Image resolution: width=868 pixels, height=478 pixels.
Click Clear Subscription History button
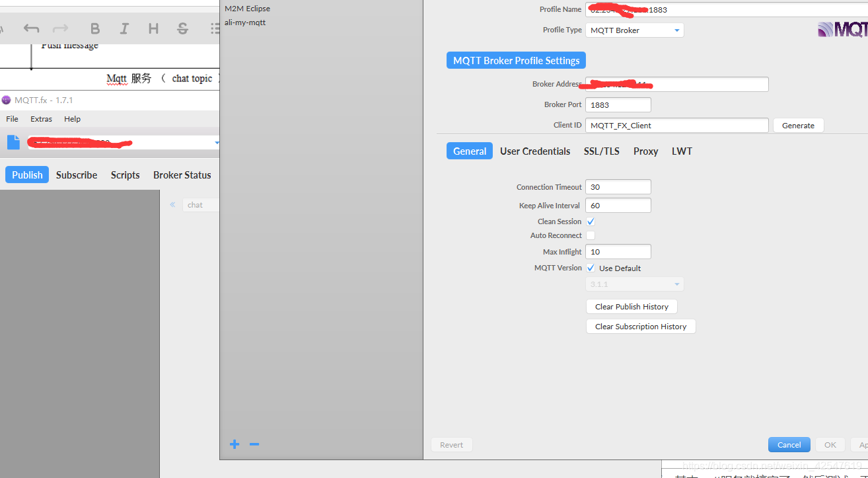(x=641, y=327)
